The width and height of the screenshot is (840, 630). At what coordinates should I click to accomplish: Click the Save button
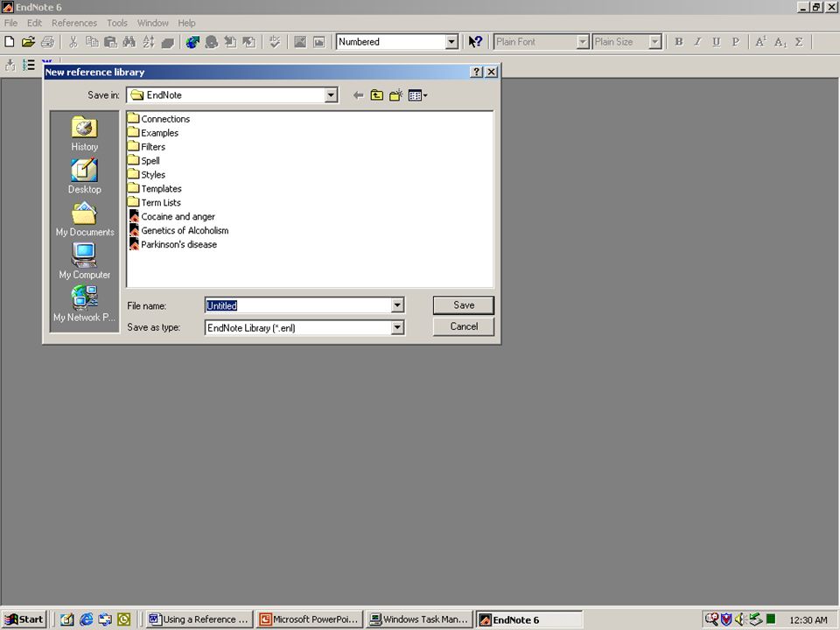464,305
